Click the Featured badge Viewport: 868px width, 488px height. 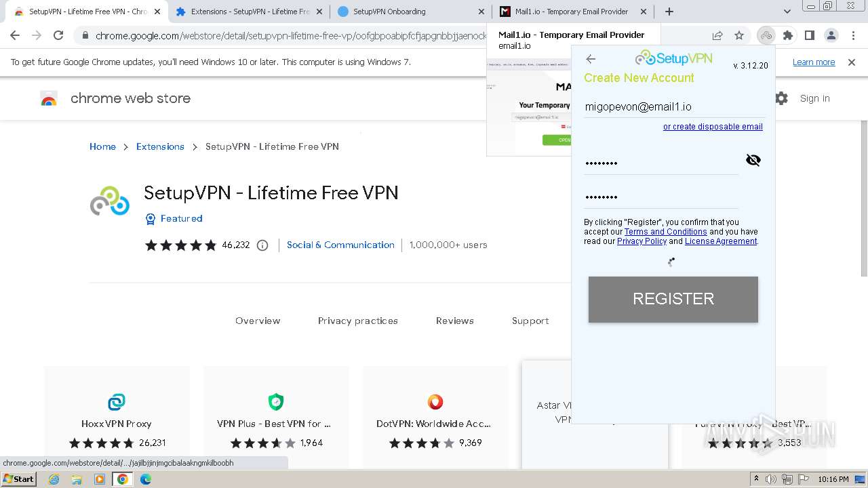coord(174,219)
